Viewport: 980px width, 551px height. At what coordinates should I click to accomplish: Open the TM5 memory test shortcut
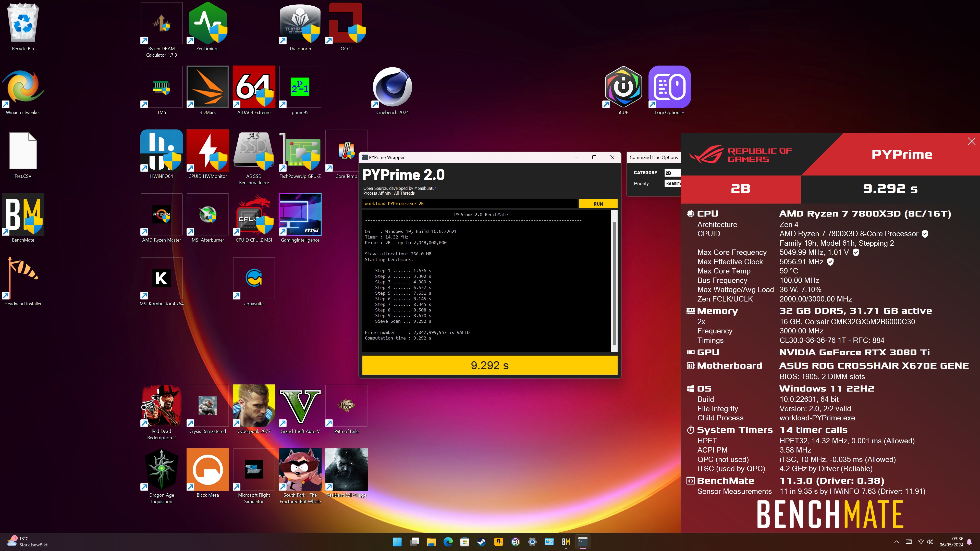coord(161,91)
